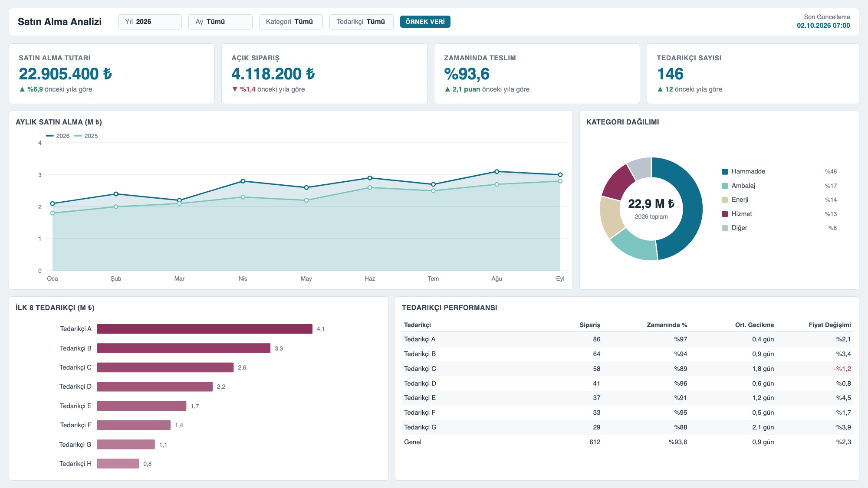Select the Tedarikçi B bar
The height and width of the screenshot is (488, 868).
(184, 348)
